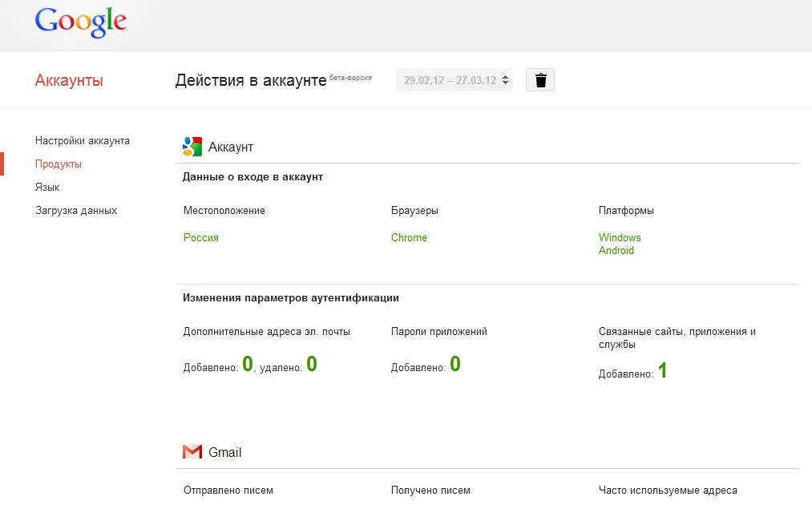The height and width of the screenshot is (505, 812).
Task: Click the Gmail section heading
Action: pos(224,452)
